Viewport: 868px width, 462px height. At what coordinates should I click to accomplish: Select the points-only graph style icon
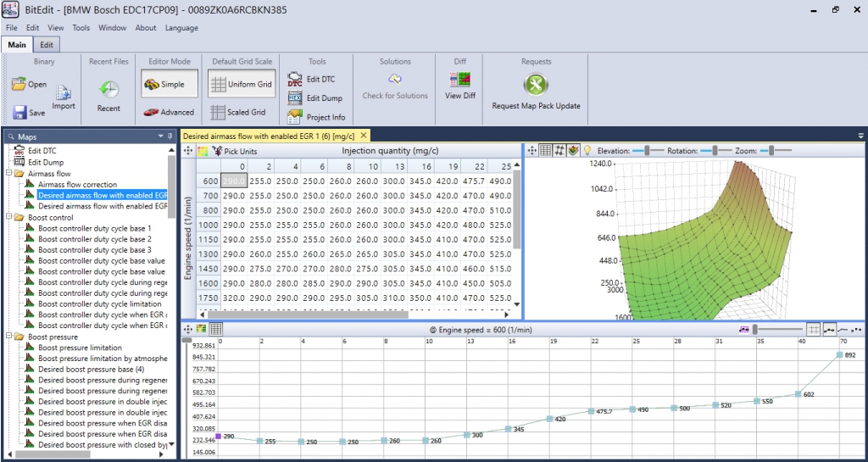857,329
